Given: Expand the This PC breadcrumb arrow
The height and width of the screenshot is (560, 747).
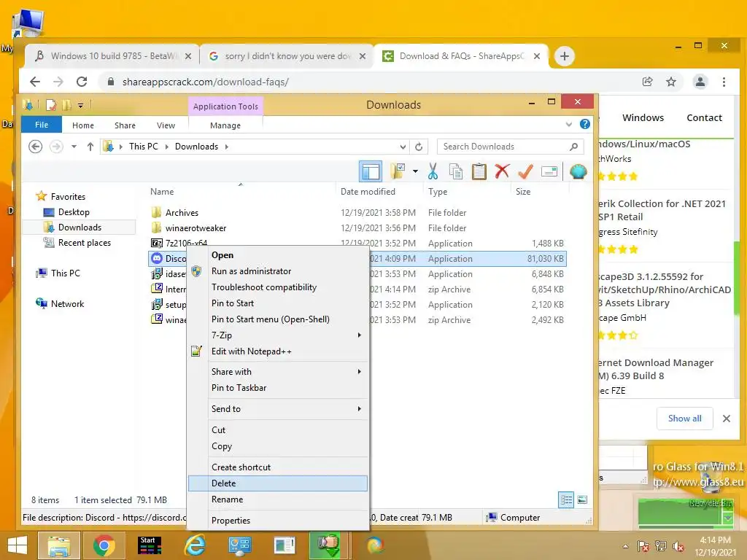Looking at the screenshot, I should click(167, 147).
